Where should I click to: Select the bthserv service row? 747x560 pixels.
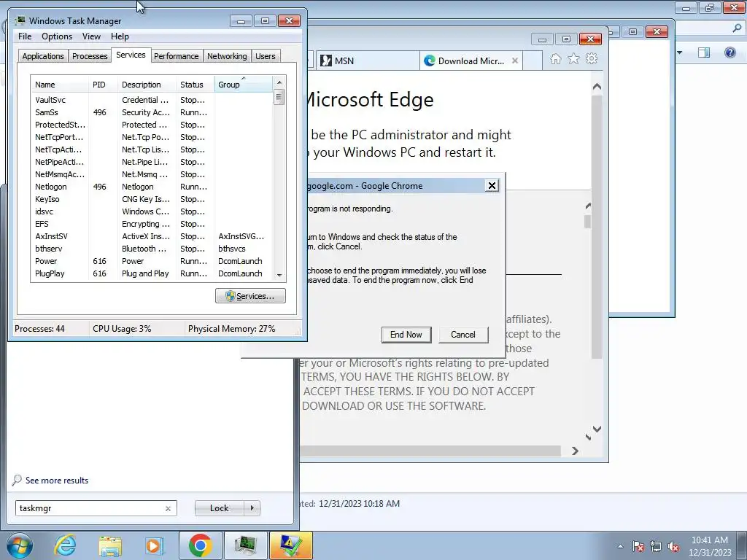(x=152, y=249)
